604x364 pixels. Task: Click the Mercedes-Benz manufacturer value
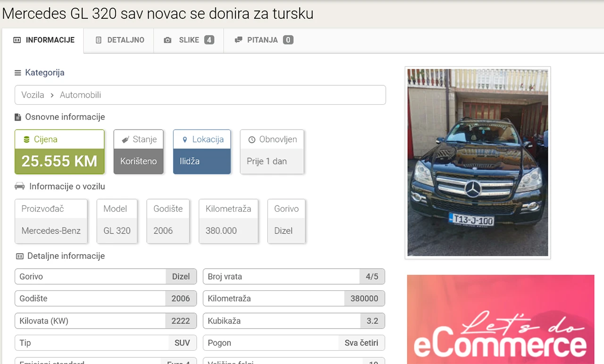tap(51, 231)
